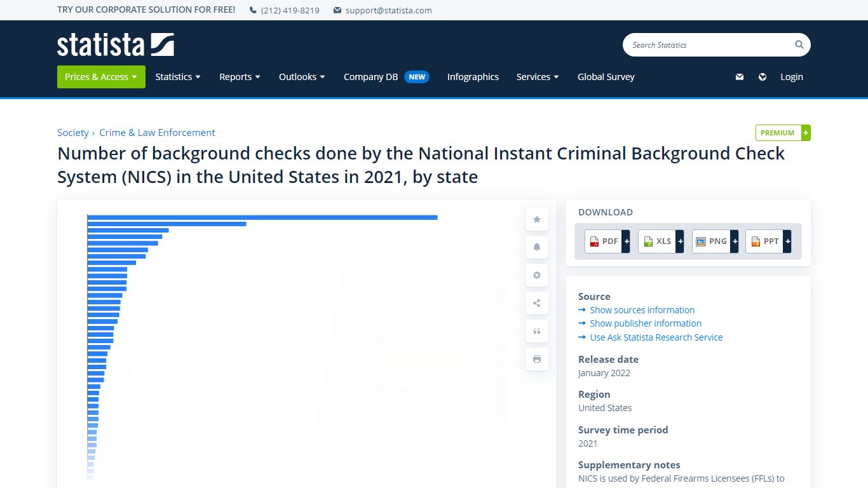Click the Survey time period heading
This screenshot has height=488, width=868.
click(623, 430)
